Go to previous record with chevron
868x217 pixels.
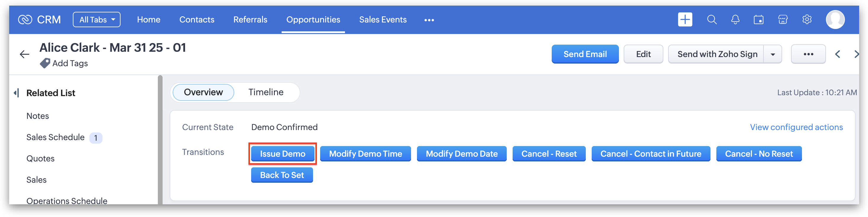click(838, 54)
